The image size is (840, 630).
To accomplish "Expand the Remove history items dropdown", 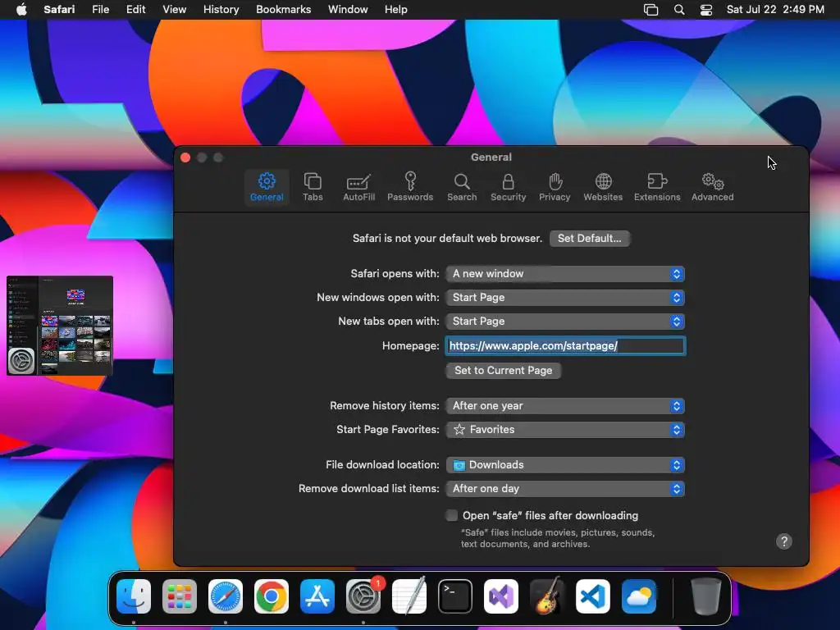I will point(565,406).
